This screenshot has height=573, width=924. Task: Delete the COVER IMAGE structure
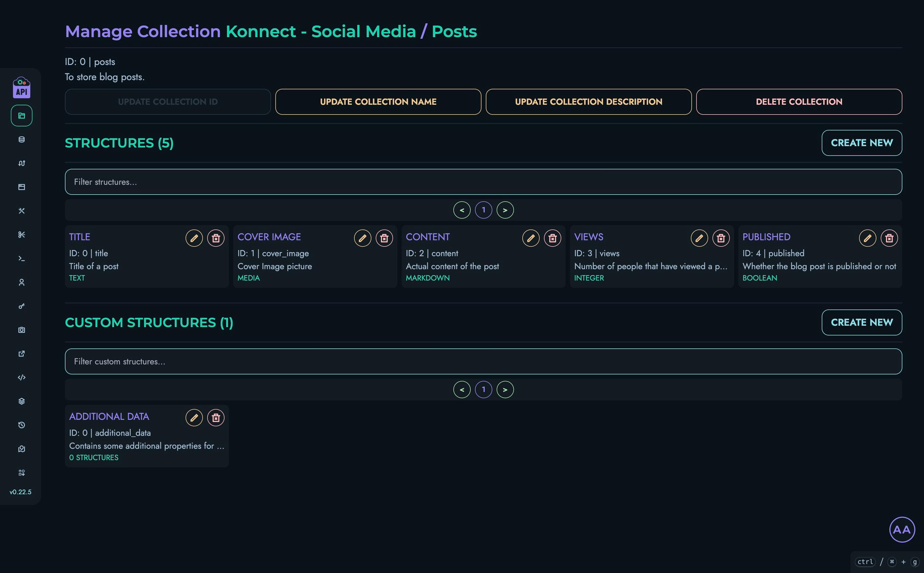coord(384,238)
